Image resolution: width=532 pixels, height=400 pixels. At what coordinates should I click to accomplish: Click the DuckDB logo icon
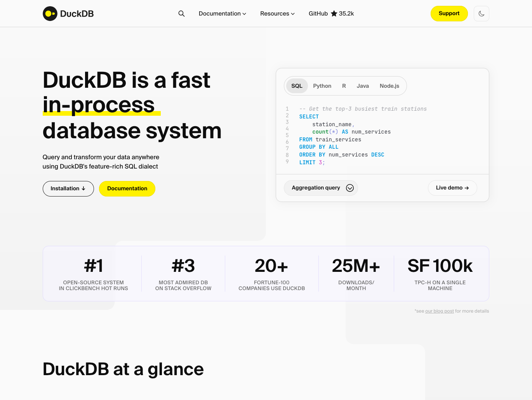pos(50,14)
